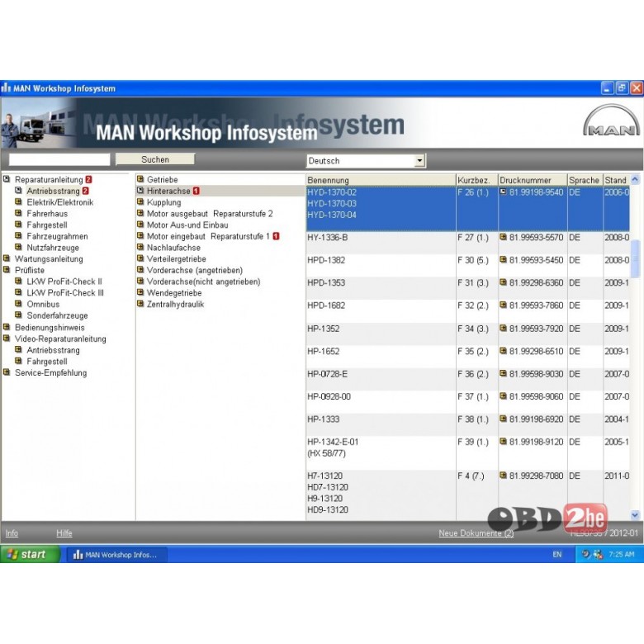Viewport: 644px width, 644px height.
Task: Click the document icon for 81.99198-9120
Action: click(x=503, y=441)
